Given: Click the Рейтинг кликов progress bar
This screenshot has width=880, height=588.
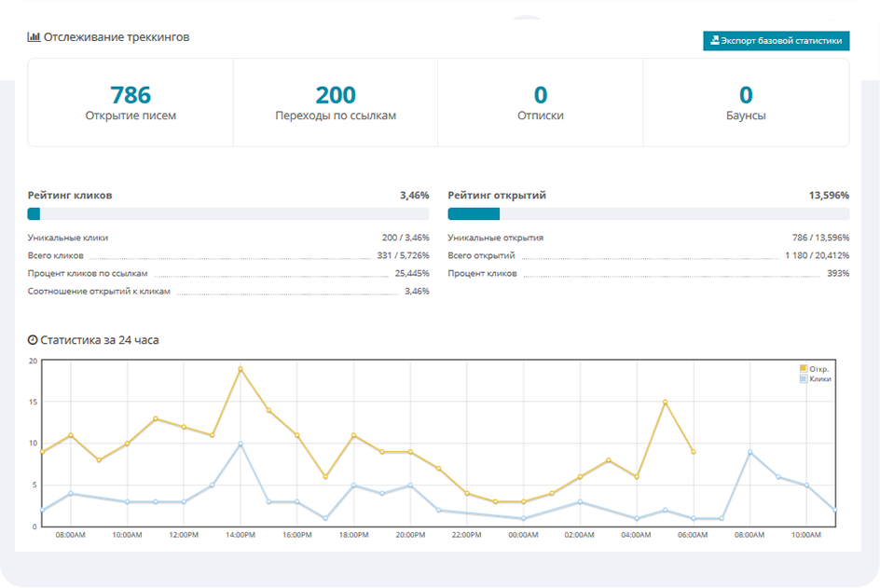Looking at the screenshot, I should point(228,213).
